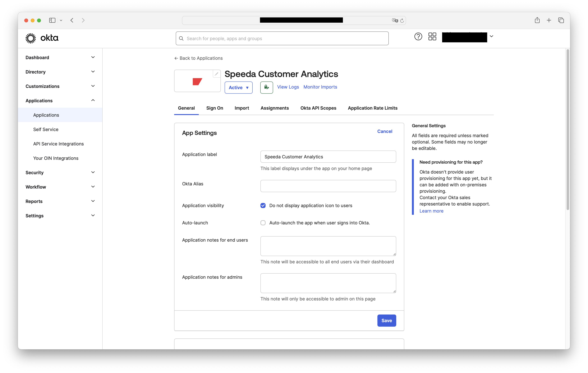Uncheck Do not display application icon
The image size is (588, 373).
pyautogui.click(x=263, y=205)
